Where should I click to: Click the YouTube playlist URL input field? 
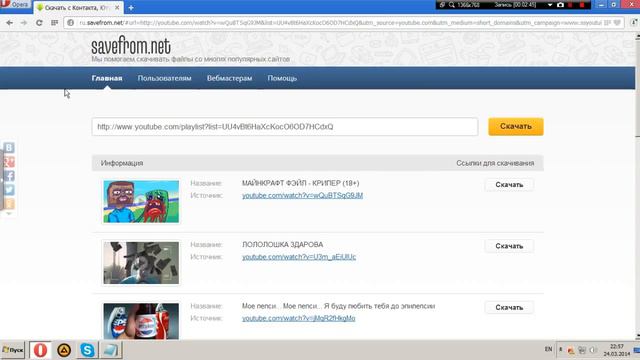[285, 127]
